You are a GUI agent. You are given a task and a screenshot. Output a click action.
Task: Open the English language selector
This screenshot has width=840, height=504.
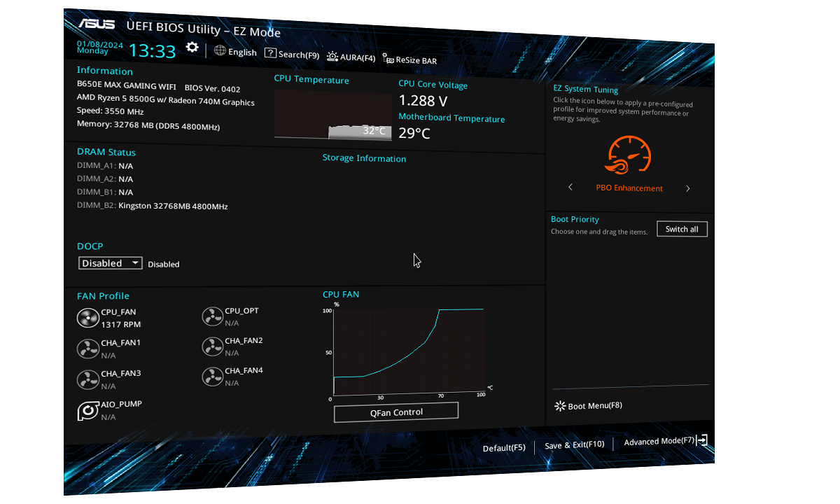(236, 52)
